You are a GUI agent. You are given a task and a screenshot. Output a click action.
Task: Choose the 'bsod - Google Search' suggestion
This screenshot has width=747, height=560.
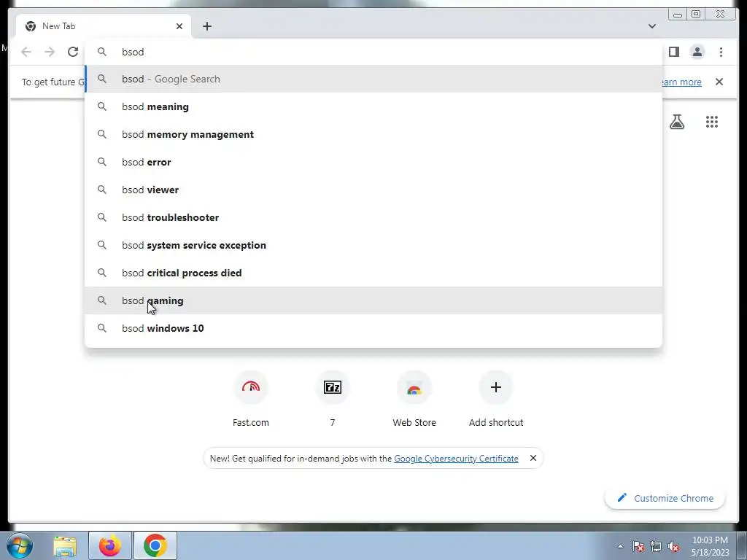[373, 79]
